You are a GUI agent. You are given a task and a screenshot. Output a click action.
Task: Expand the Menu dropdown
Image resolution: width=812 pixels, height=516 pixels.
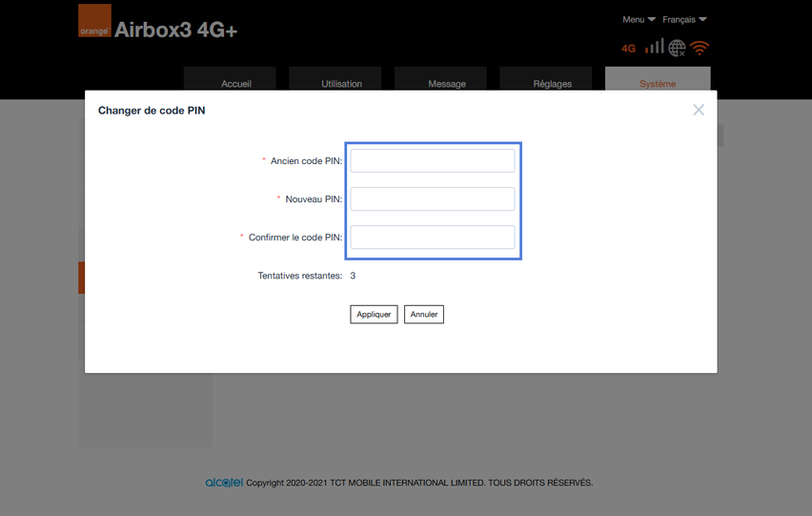coord(639,19)
